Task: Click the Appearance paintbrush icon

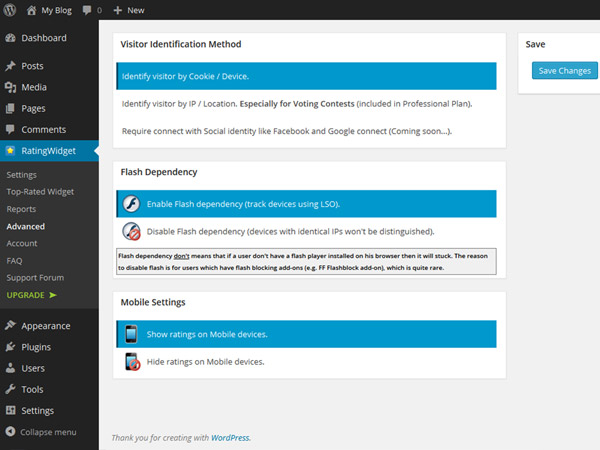Action: click(x=10, y=326)
